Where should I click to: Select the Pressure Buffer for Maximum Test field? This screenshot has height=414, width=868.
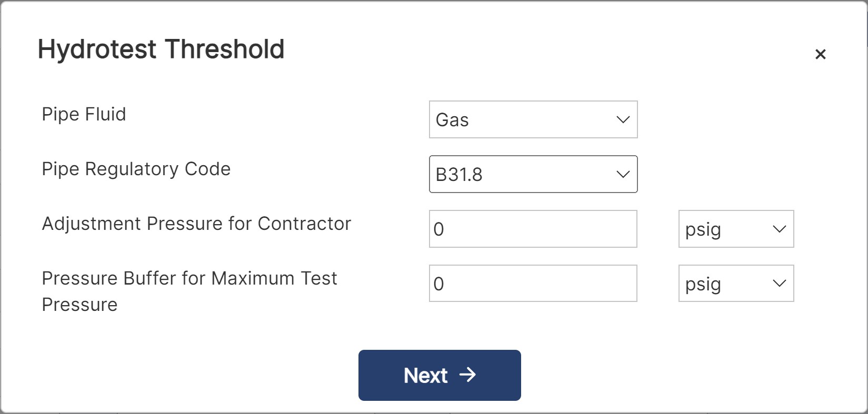533,283
